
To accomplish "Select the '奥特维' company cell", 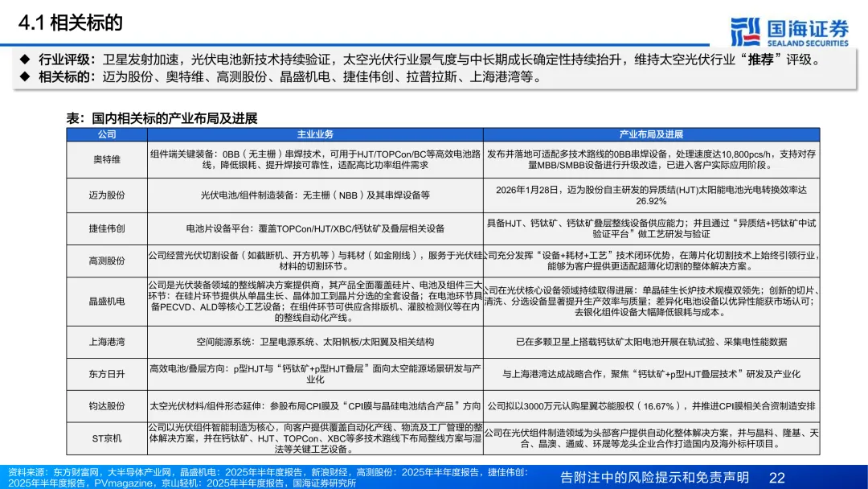I will click(x=107, y=159).
